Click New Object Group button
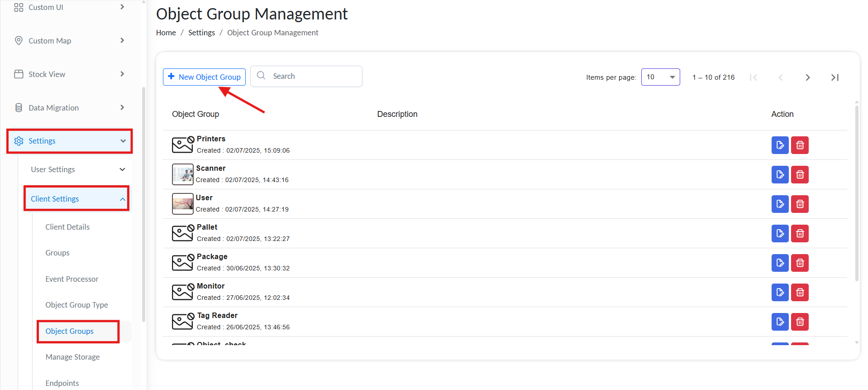 pos(204,77)
